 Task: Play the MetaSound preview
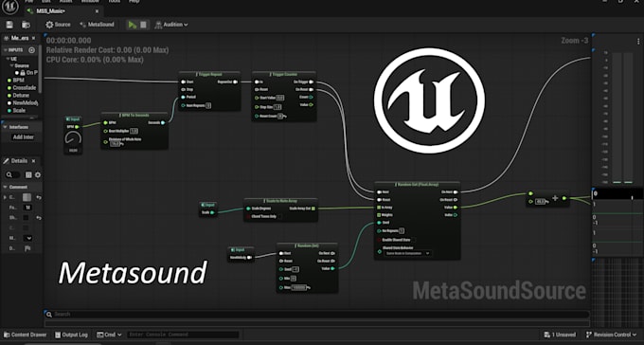(132, 25)
